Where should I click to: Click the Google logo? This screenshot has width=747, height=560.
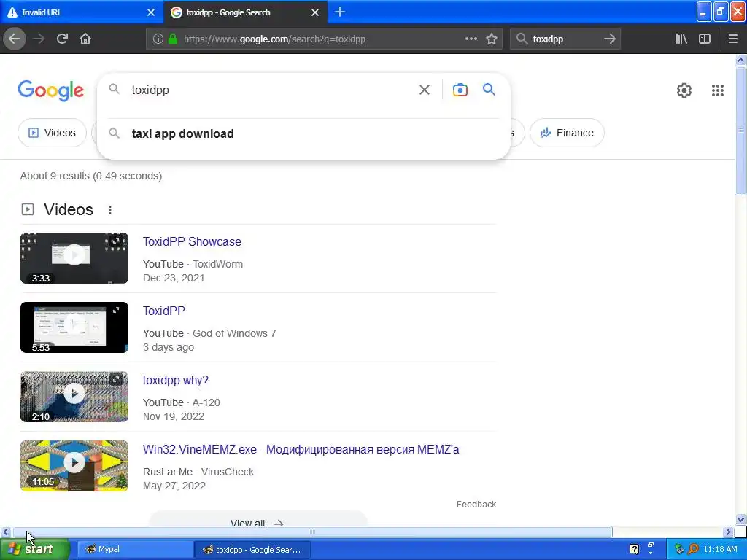[51, 90]
